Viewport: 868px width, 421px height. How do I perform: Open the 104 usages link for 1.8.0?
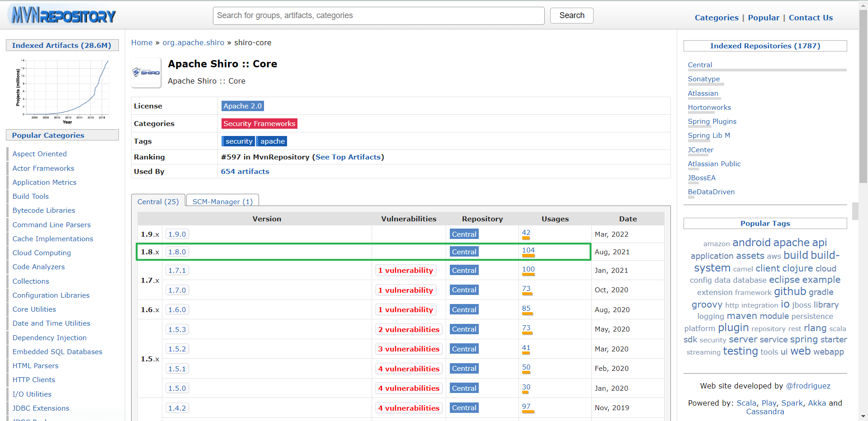(x=528, y=250)
